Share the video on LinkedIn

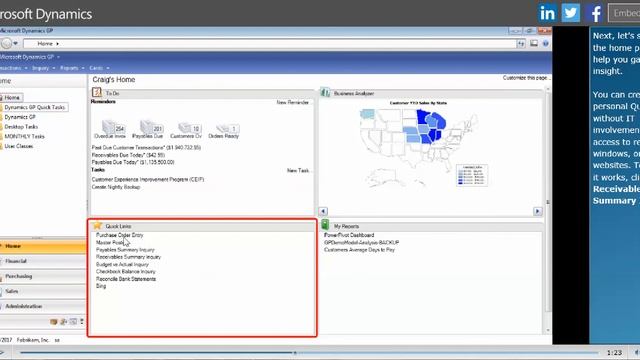coord(547,13)
